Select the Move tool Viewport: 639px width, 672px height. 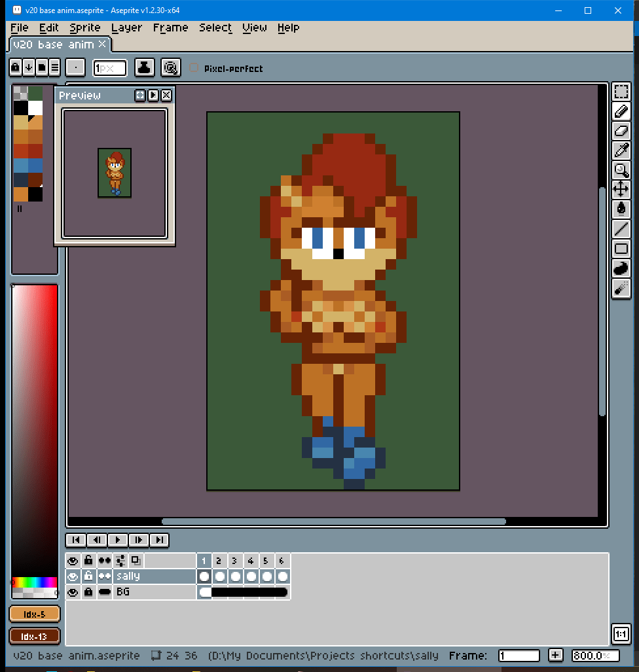[621, 190]
